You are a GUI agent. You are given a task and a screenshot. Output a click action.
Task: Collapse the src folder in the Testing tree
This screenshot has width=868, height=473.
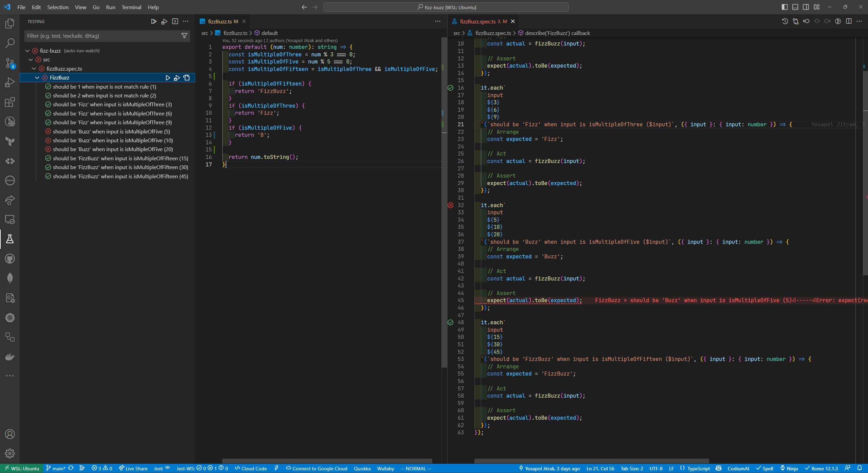click(x=31, y=59)
